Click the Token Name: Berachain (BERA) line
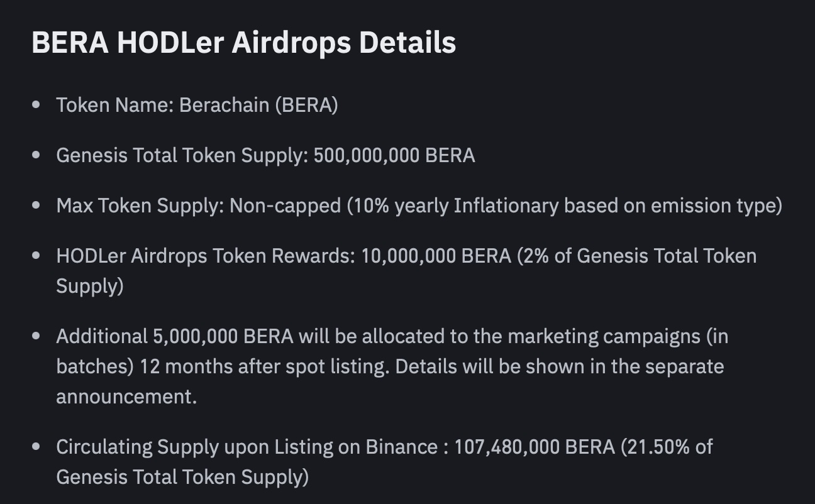Screen dimensions: 815x504 [x=197, y=105]
